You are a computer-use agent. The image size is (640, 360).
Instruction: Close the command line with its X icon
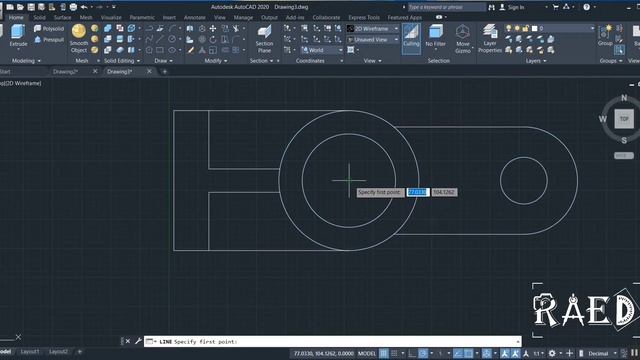[128, 341]
